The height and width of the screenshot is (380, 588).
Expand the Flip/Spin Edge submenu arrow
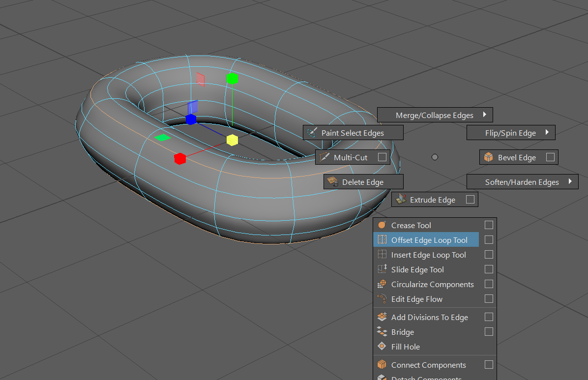click(x=547, y=133)
